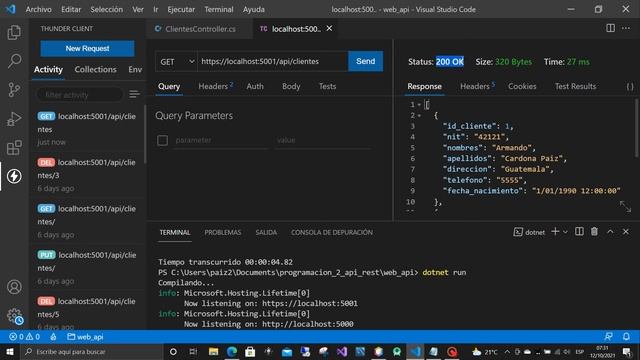
Task: Open the Run and Debug view
Action: [x=14, y=119]
